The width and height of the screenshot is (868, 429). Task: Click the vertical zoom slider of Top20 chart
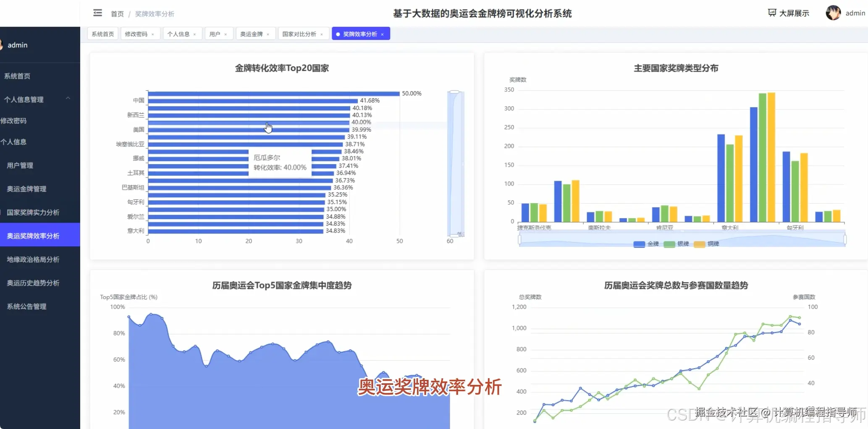point(455,164)
